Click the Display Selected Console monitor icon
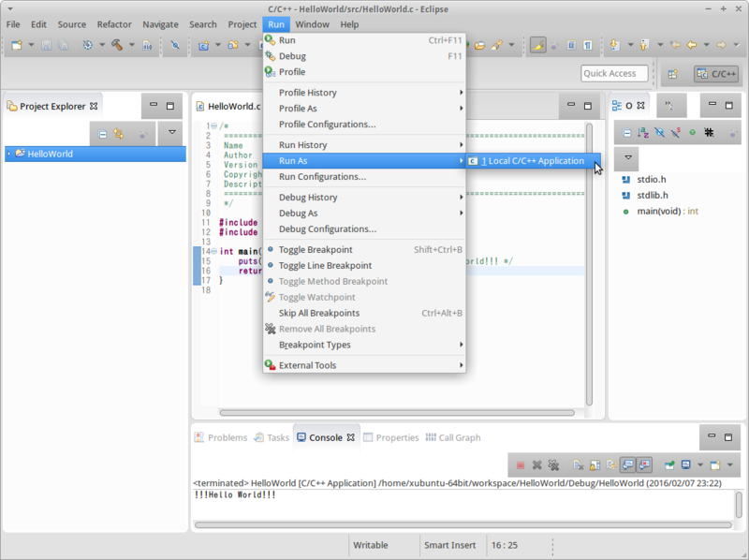The height and width of the screenshot is (560, 749). point(686,464)
